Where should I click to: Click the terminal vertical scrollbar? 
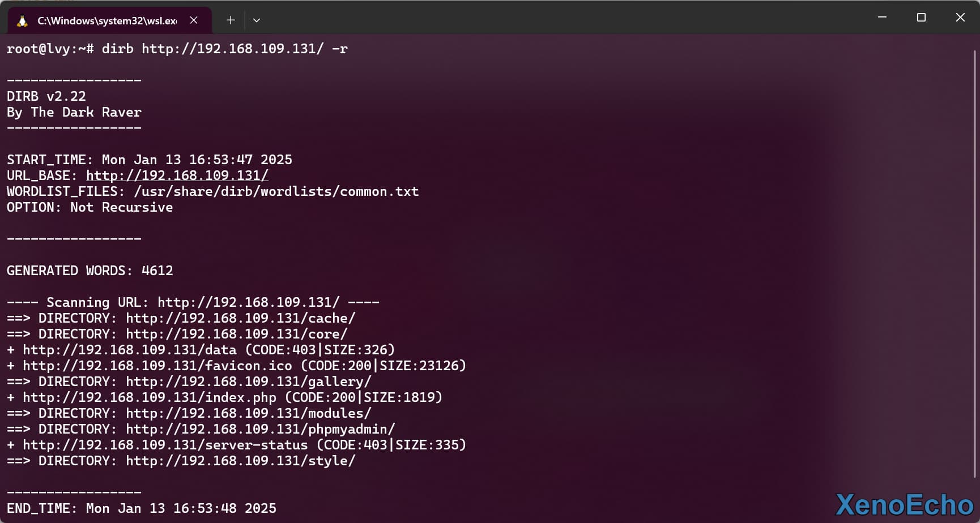(975, 260)
